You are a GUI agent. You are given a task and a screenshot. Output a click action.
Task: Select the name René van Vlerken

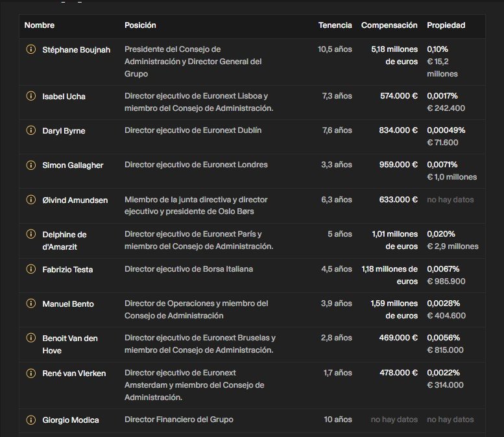pos(74,373)
